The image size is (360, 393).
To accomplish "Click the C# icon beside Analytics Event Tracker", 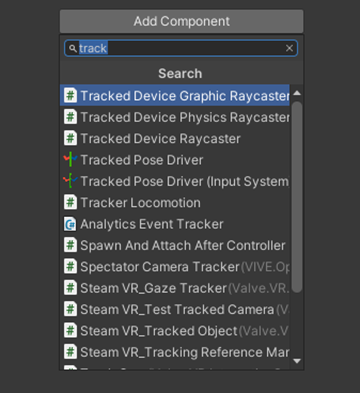I will pos(70,224).
